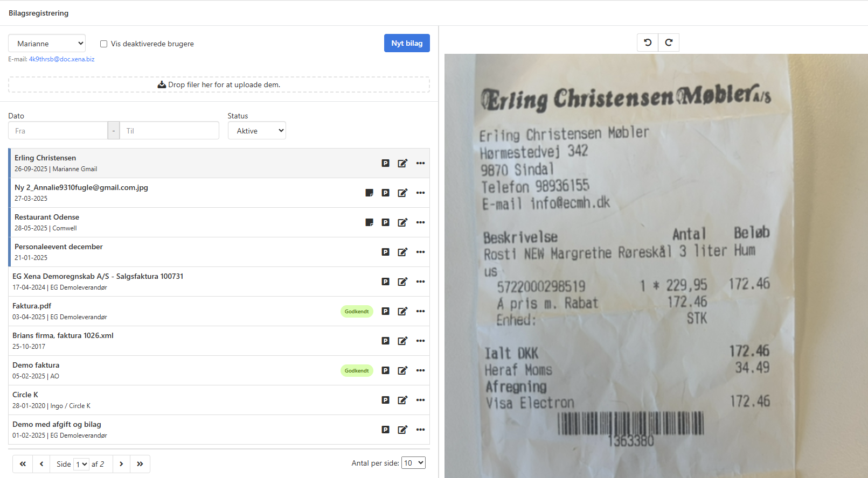Expand the Status Aktive dropdown
The height and width of the screenshot is (478, 868).
(256, 131)
